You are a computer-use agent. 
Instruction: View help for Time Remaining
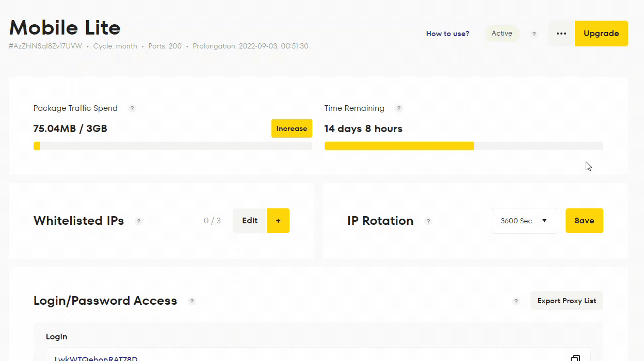(x=398, y=108)
